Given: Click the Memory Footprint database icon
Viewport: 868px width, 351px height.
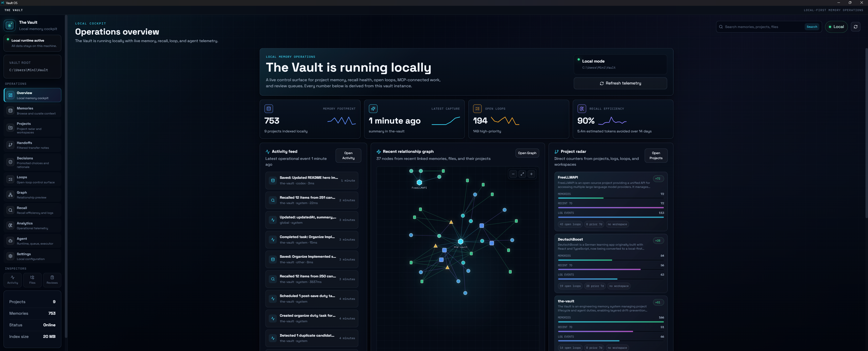Looking at the screenshot, I should point(268,109).
